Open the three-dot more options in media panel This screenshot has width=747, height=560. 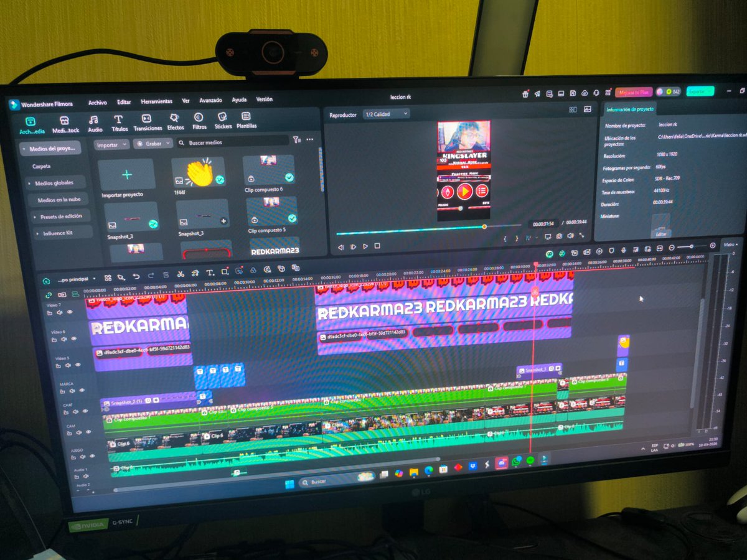coord(310,139)
